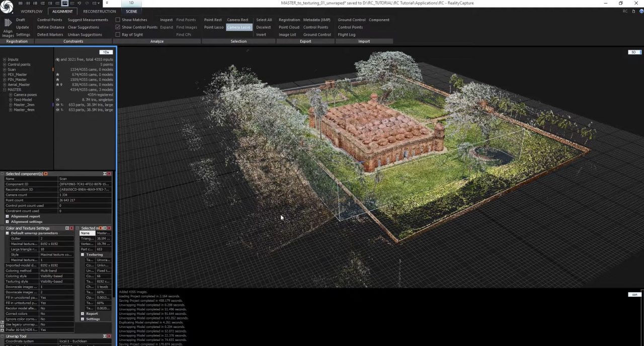
Task: Select the highlighted layout icon in the top bar
Action: click(x=64, y=3)
